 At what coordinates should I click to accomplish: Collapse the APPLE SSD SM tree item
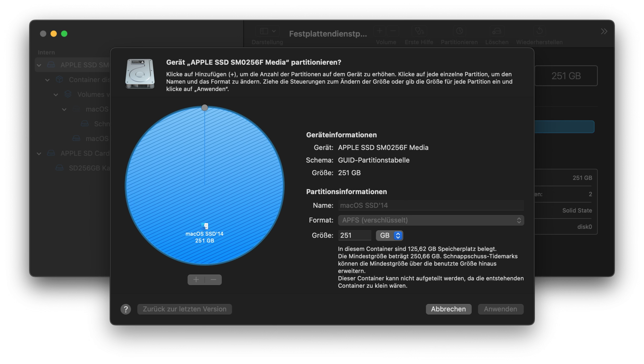(39, 65)
